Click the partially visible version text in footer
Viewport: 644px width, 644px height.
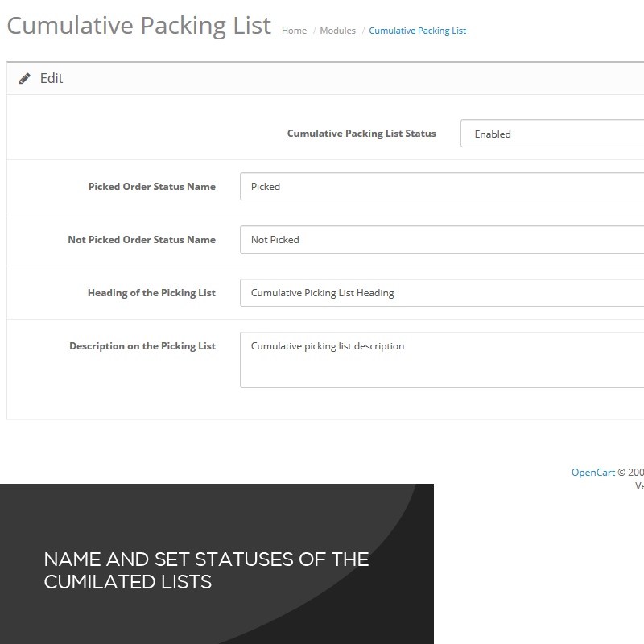pyautogui.click(x=639, y=486)
